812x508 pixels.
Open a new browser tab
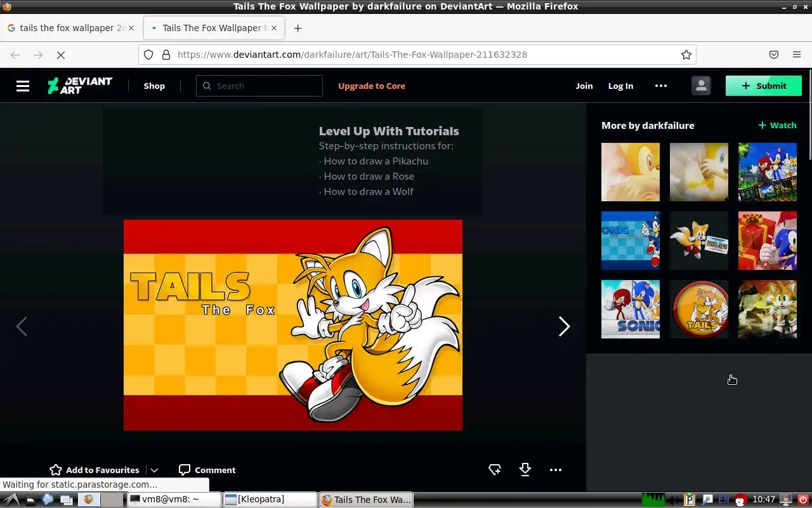click(x=298, y=28)
